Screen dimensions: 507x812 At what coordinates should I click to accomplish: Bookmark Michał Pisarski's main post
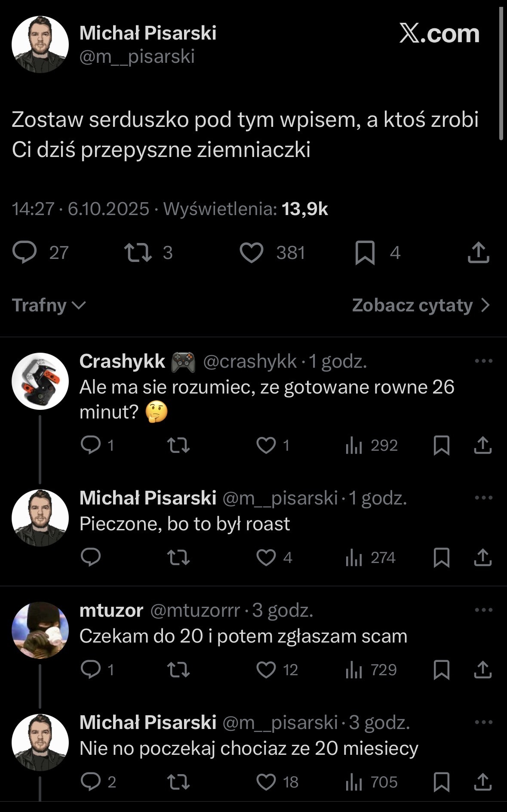(x=365, y=252)
